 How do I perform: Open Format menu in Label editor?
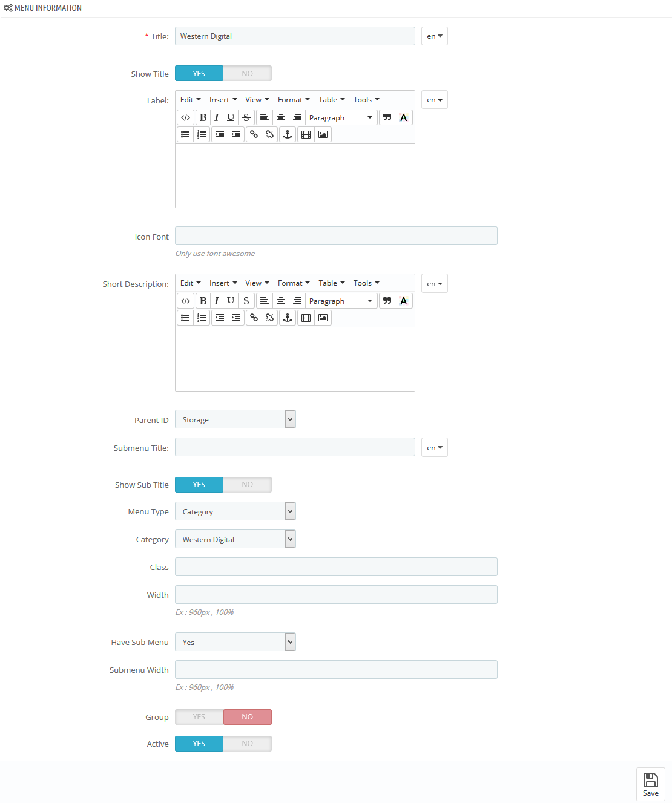coord(294,100)
